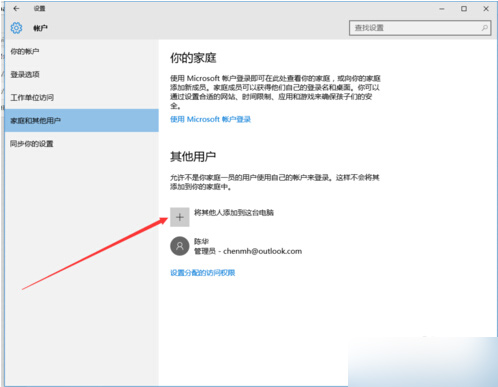Click the avatar icon of user 陈华
498x387 pixels.
tap(180, 246)
